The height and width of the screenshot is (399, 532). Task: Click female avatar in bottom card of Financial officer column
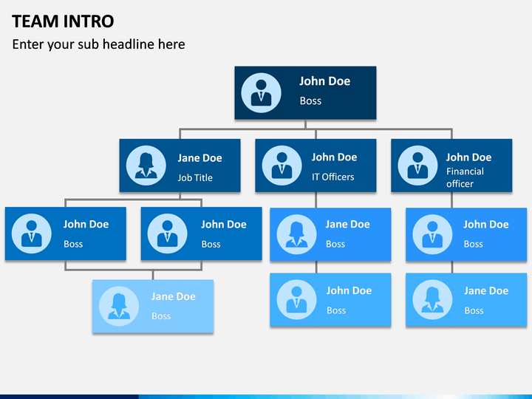pos(432,299)
